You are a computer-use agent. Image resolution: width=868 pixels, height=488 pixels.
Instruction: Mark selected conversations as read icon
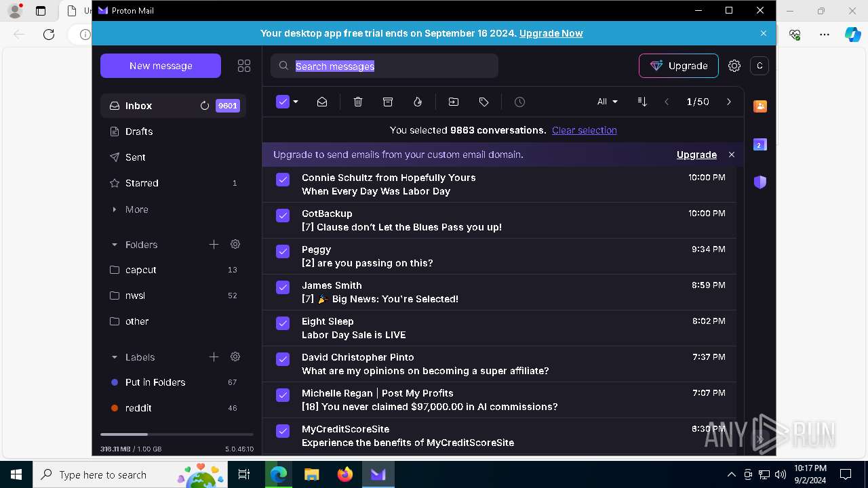[322, 102]
